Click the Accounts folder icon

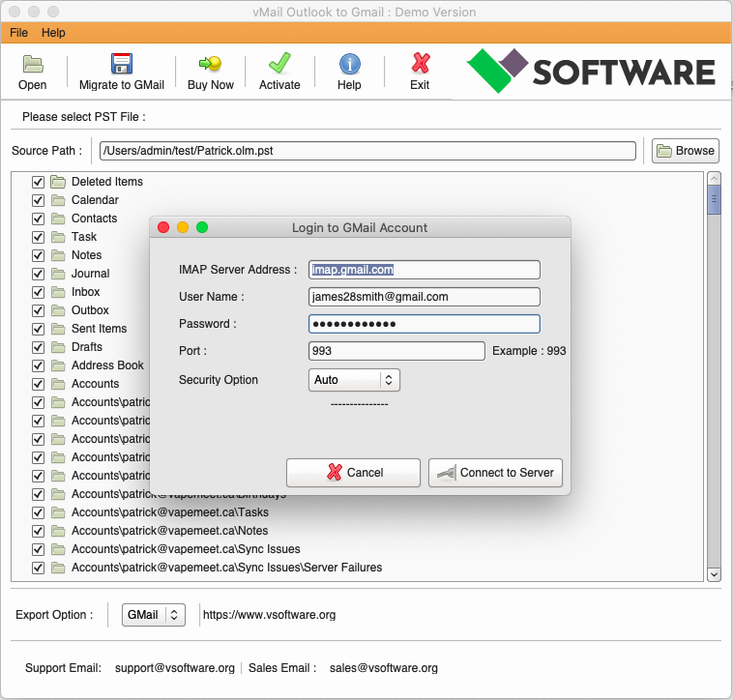[58, 384]
